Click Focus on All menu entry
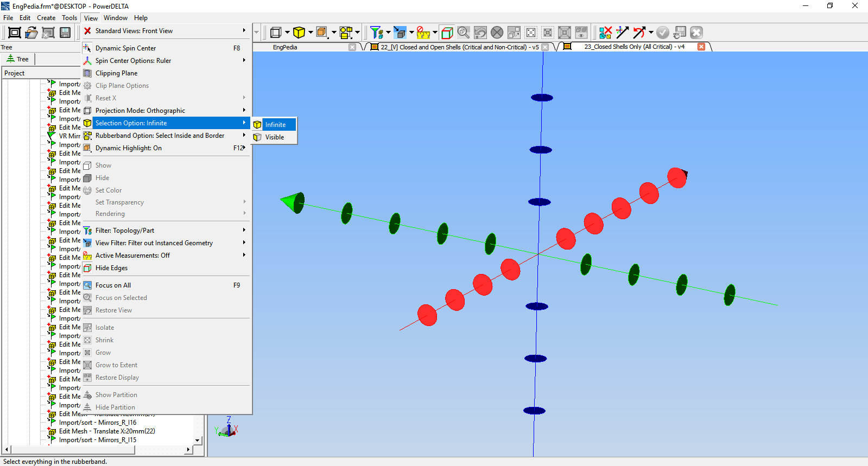Screen dimensions: 868x466 [113, 285]
